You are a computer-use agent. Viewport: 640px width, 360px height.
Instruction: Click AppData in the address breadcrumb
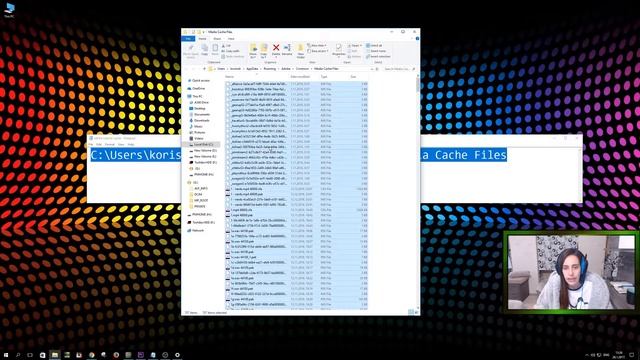[252, 69]
